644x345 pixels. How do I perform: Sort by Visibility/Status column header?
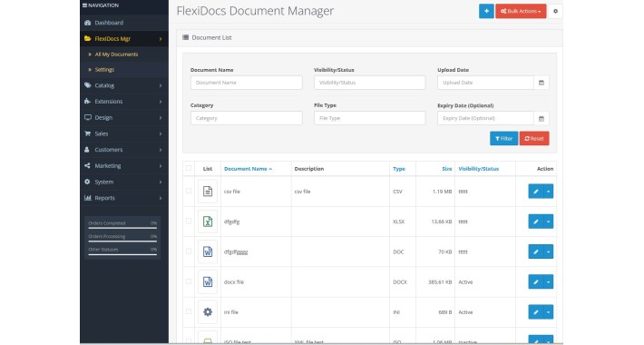479,169
